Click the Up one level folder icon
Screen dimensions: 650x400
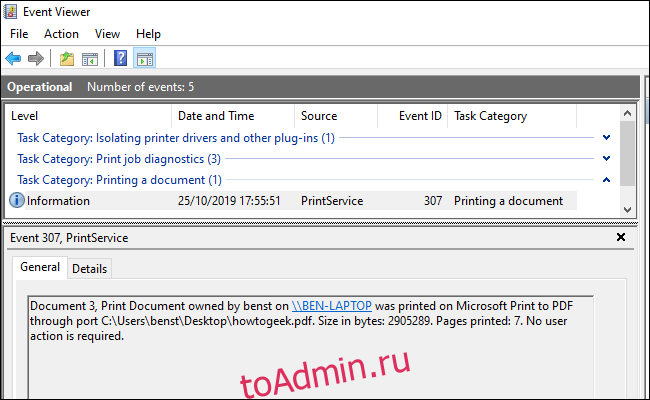pos(67,58)
